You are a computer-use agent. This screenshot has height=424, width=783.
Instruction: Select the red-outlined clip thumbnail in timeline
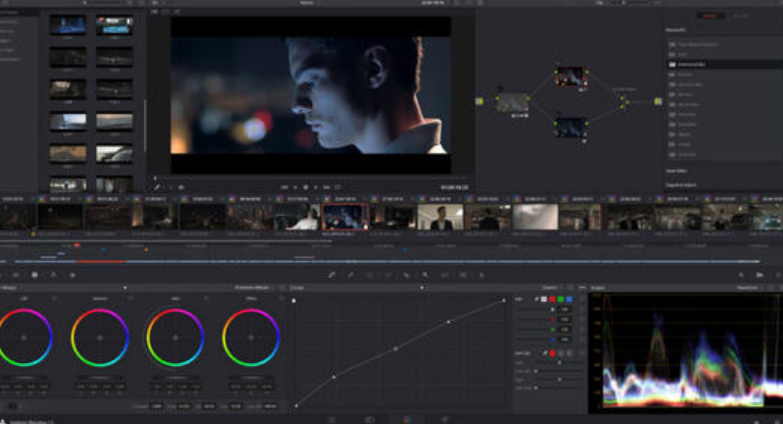coord(345,217)
